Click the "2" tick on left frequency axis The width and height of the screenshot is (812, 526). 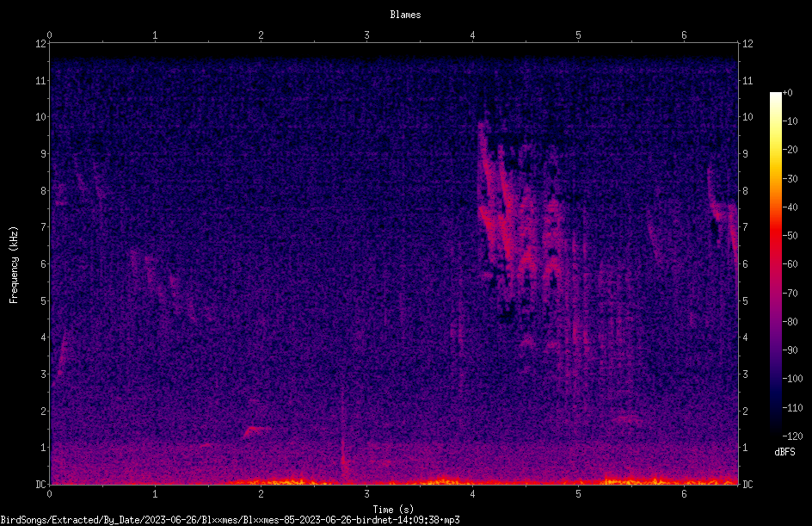pos(44,411)
